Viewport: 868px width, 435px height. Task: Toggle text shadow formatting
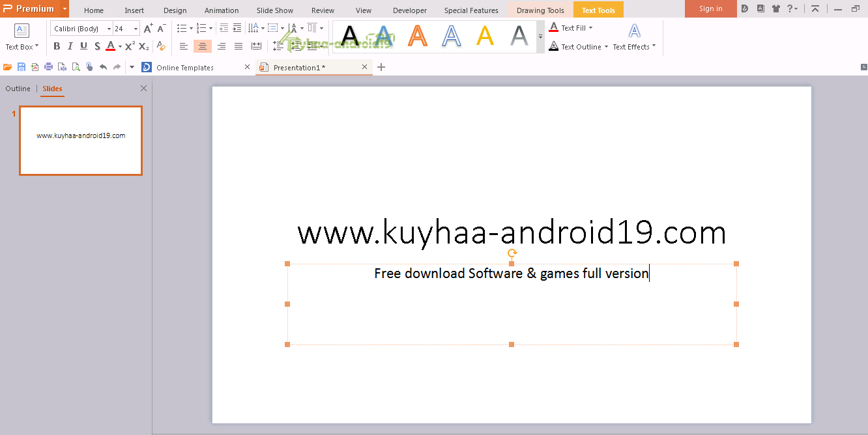pyautogui.click(x=97, y=46)
